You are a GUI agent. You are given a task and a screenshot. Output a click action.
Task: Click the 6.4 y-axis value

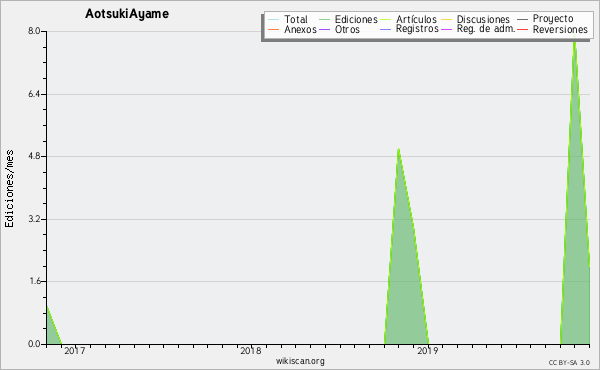coord(34,94)
